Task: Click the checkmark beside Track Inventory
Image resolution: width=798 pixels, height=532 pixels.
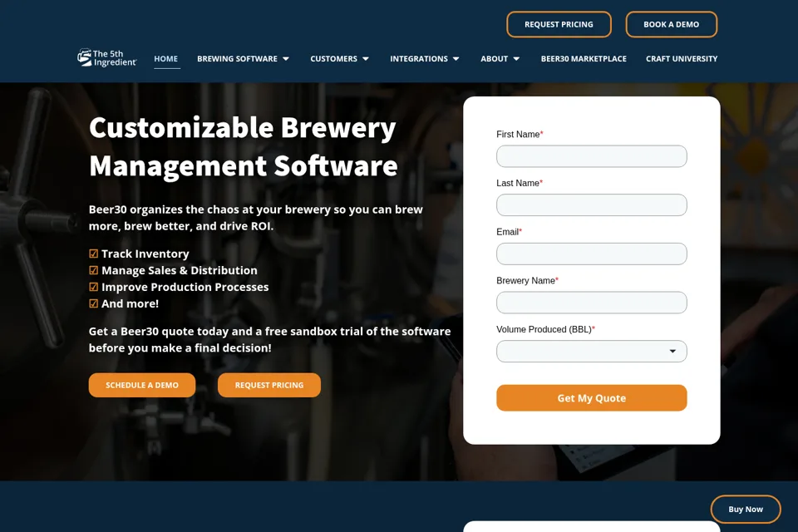Action: point(94,254)
